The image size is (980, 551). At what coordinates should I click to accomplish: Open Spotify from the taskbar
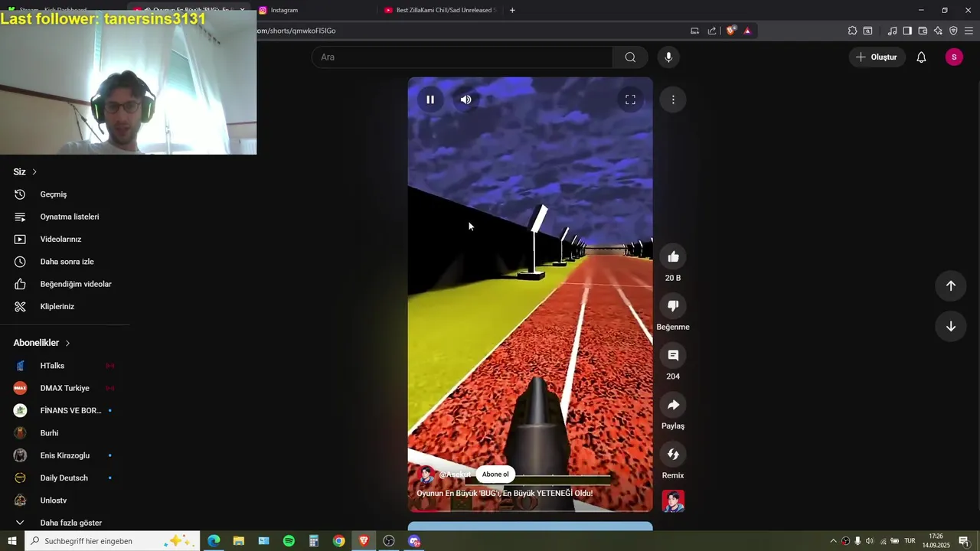(289, 541)
